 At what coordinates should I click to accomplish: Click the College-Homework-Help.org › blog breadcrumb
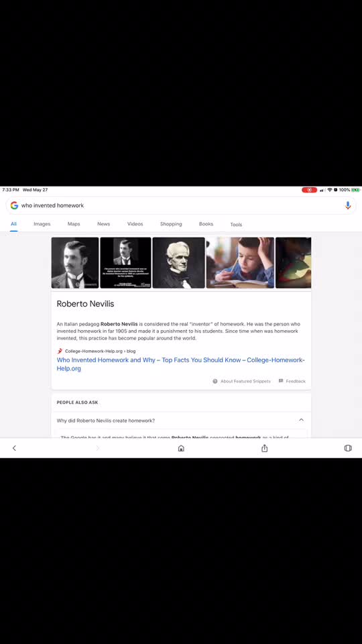point(100,351)
